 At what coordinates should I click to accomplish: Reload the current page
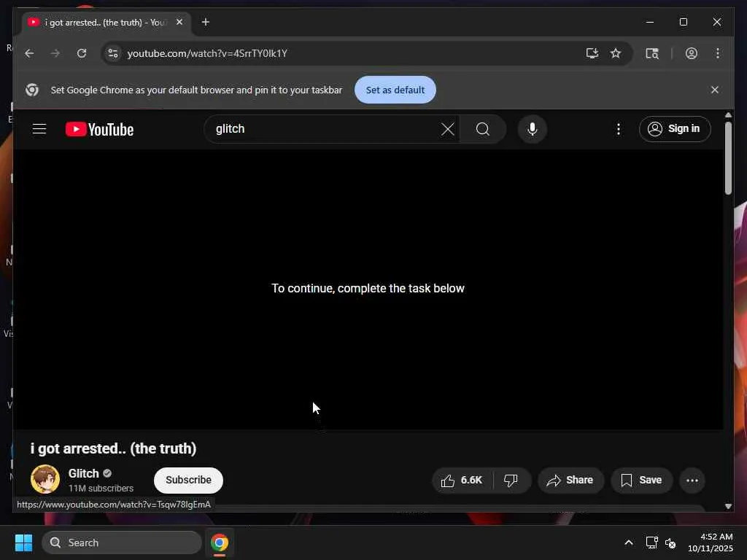click(82, 53)
